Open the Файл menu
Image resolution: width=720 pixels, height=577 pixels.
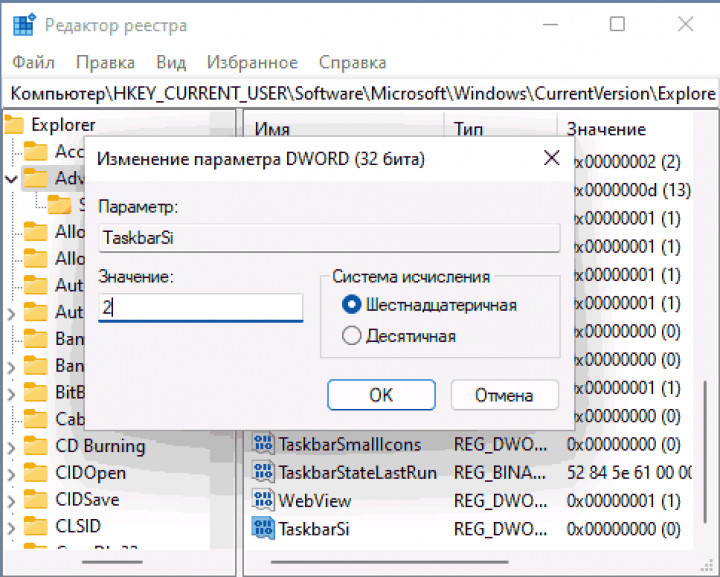pyautogui.click(x=34, y=62)
